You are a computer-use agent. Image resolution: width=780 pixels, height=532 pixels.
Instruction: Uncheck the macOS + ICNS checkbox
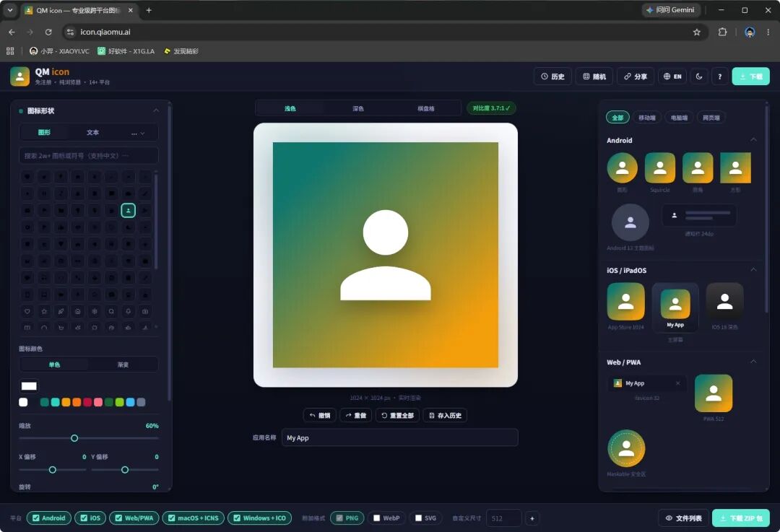point(172,518)
